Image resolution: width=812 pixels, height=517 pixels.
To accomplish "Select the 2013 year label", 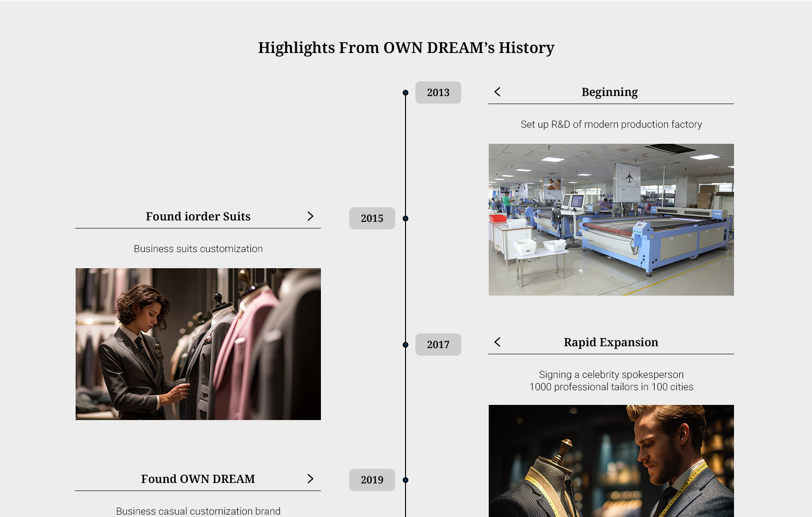I will pyautogui.click(x=438, y=92).
